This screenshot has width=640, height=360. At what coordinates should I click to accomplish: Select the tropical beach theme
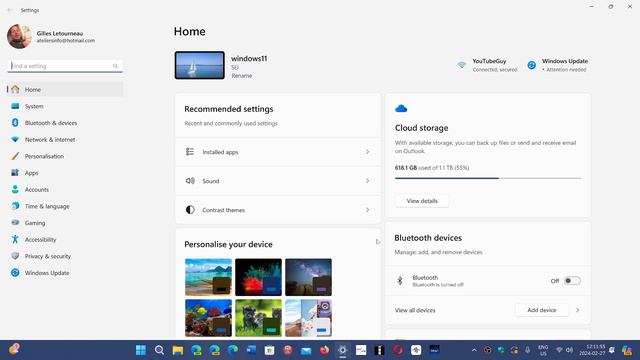(208, 277)
